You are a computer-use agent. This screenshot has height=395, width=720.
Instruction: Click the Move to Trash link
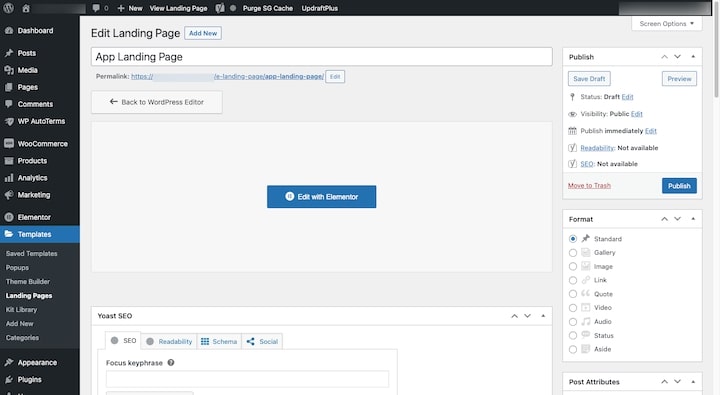(x=589, y=186)
